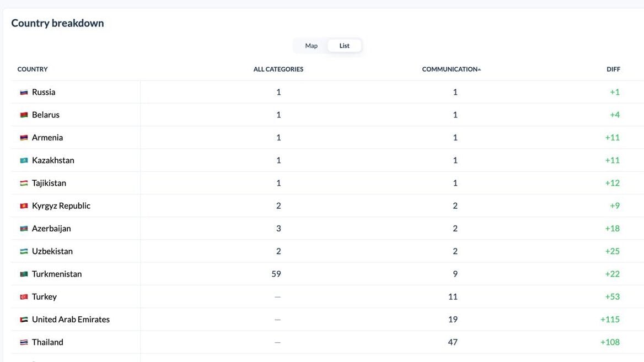Open the Uzbekistan country name
Screen dimensions: 644x362
tap(52, 251)
